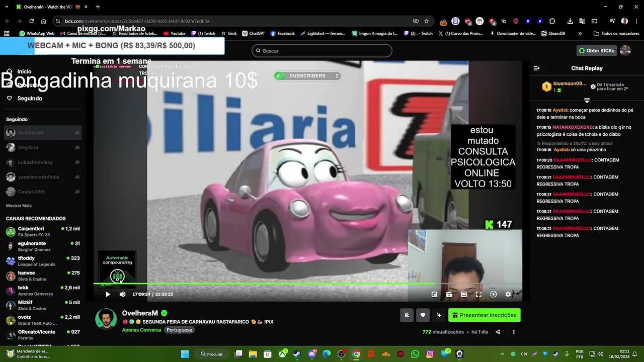Toggle notifications bell for OvelheraM

pyautogui.click(x=407, y=315)
